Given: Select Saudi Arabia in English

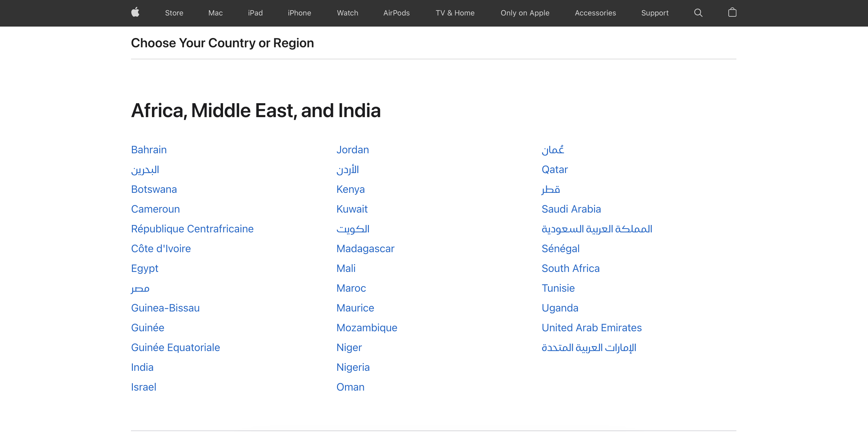Looking at the screenshot, I should [571, 209].
